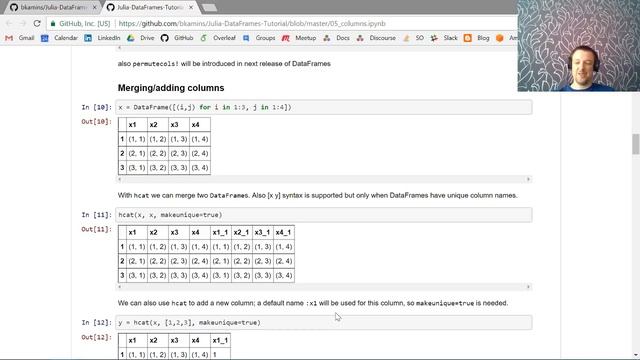
Task: Reload the page with the refresh icon
Action: tap(37, 24)
